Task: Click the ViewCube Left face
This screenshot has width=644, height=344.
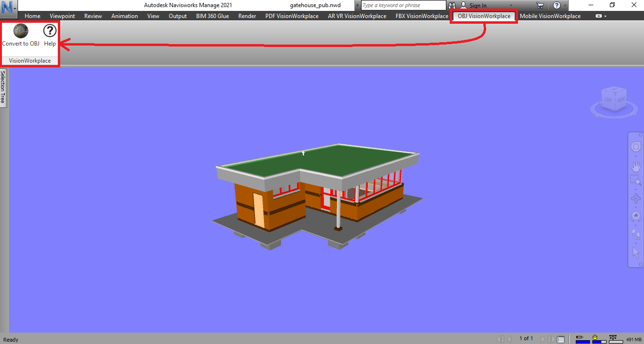Action: pos(608,100)
